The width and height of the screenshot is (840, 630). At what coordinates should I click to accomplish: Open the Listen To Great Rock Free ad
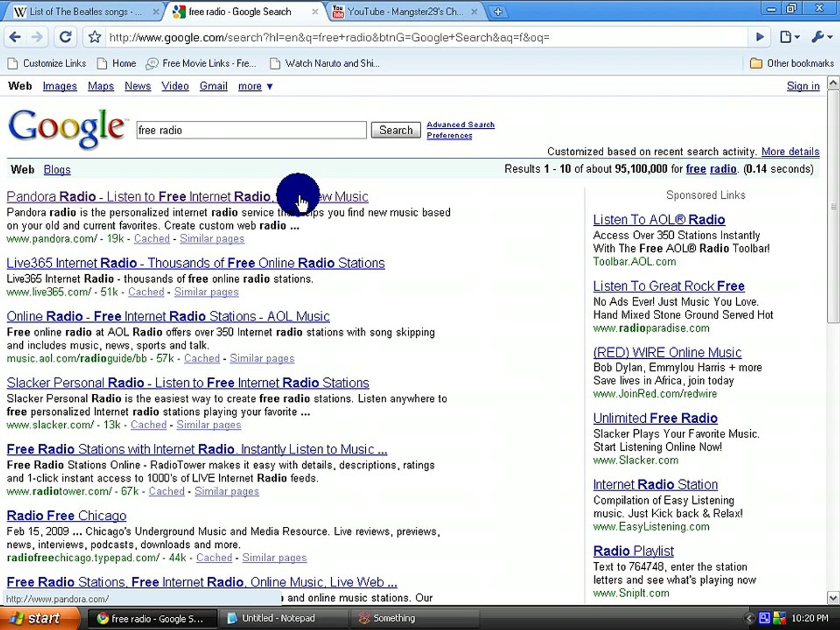click(x=669, y=286)
